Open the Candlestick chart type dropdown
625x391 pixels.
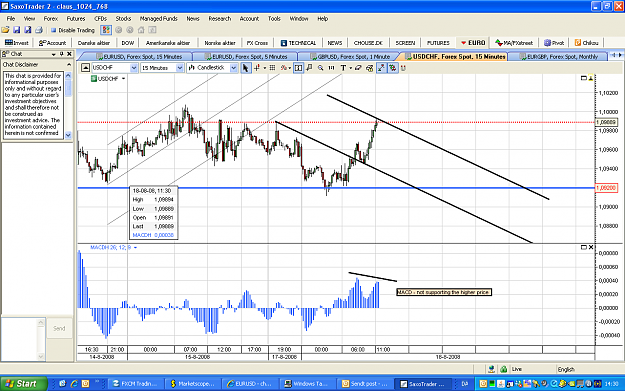pyautogui.click(x=234, y=68)
